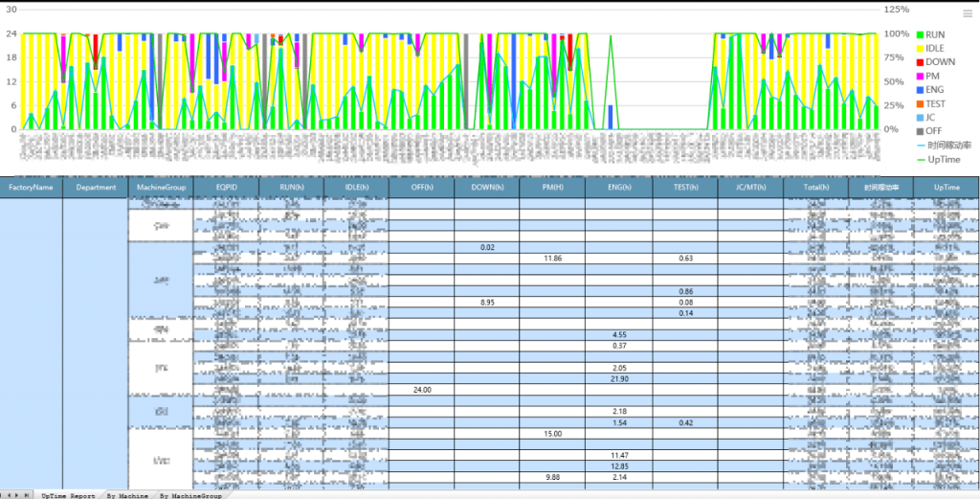Screen dimensions: 980x499
Task: Click the ENG(h) column header
Action: pyautogui.click(x=619, y=187)
